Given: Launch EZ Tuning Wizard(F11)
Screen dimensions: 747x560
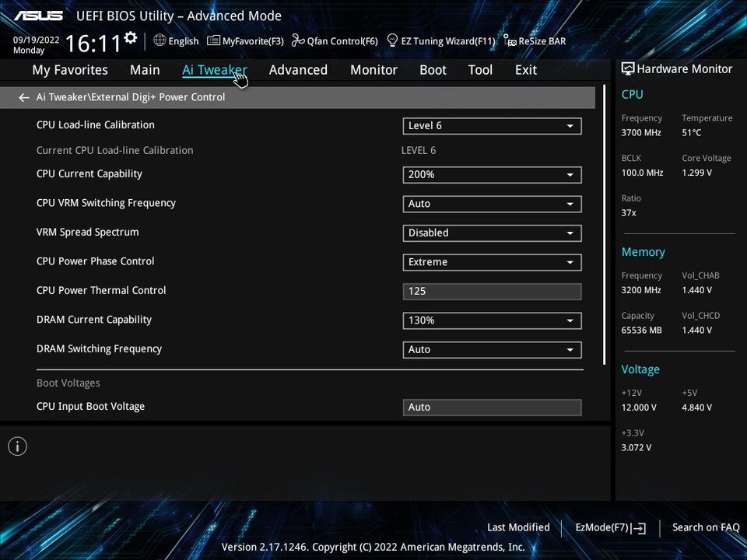Looking at the screenshot, I should [440, 41].
